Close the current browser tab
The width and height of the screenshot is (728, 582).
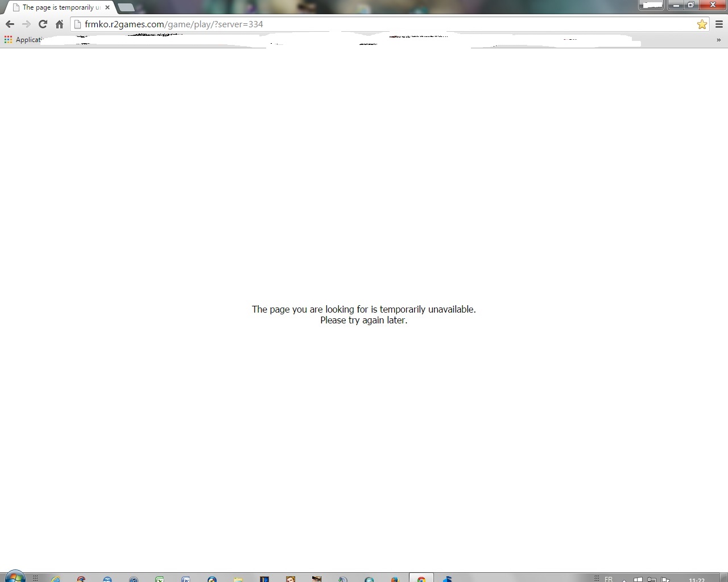107,7
